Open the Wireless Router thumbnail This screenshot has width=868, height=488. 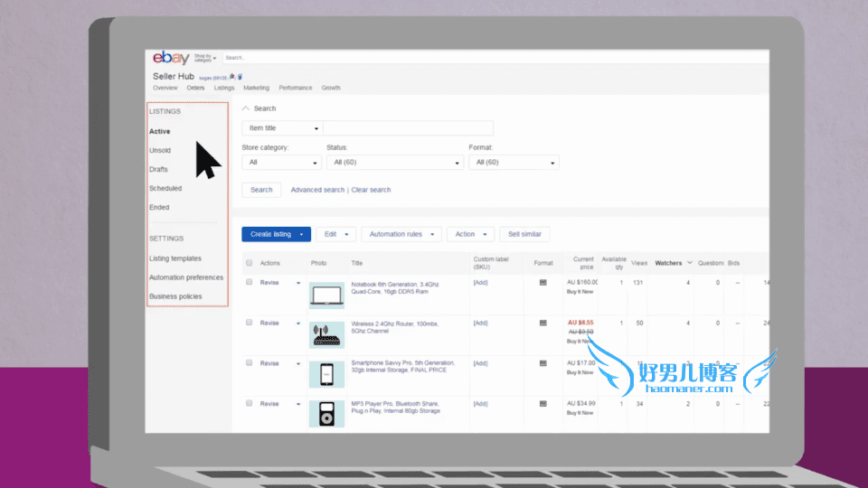coord(326,335)
